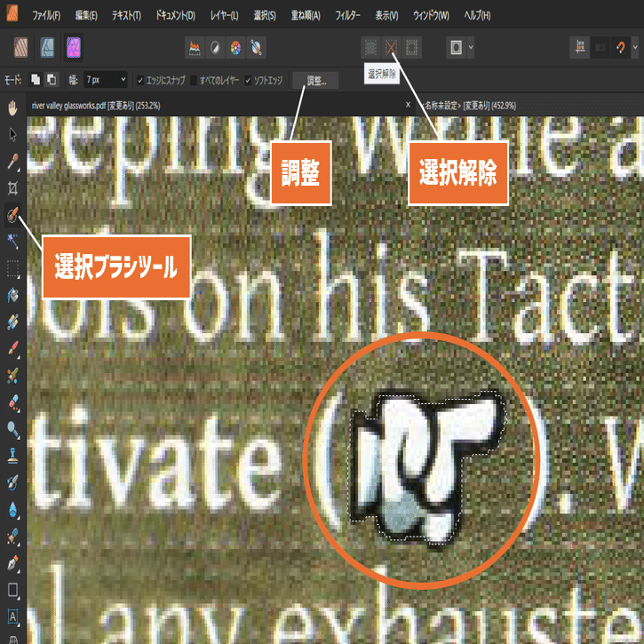644x644 pixels.
Task: Open the snapping options dropdown arrow
Action: point(635,48)
